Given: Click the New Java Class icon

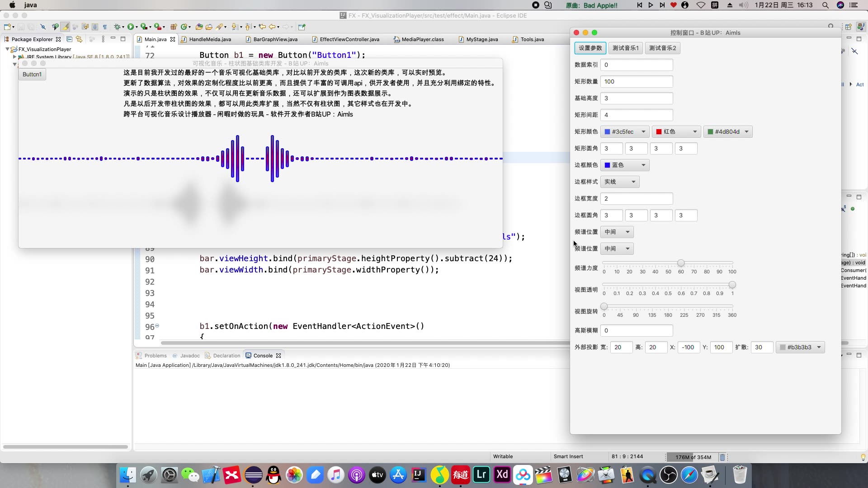Looking at the screenshot, I should 184,27.
